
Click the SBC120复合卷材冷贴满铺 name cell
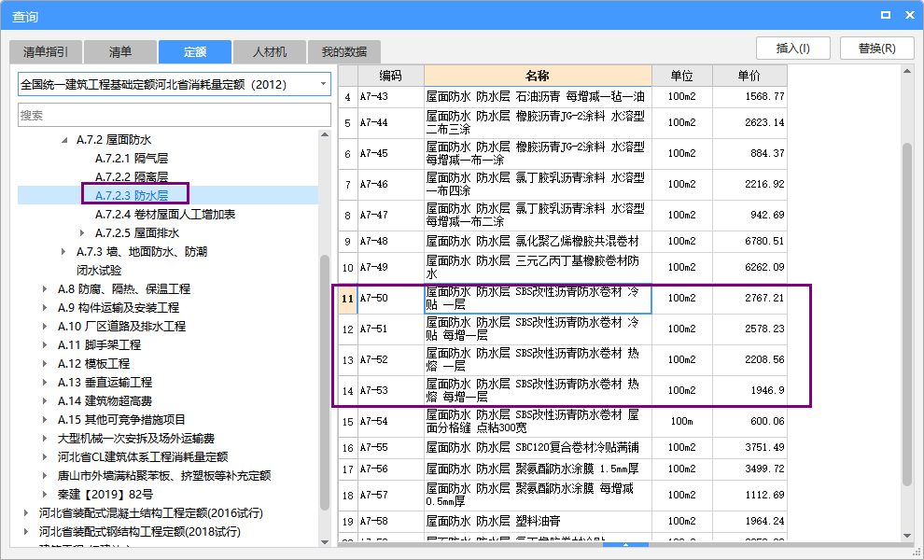coord(538,447)
